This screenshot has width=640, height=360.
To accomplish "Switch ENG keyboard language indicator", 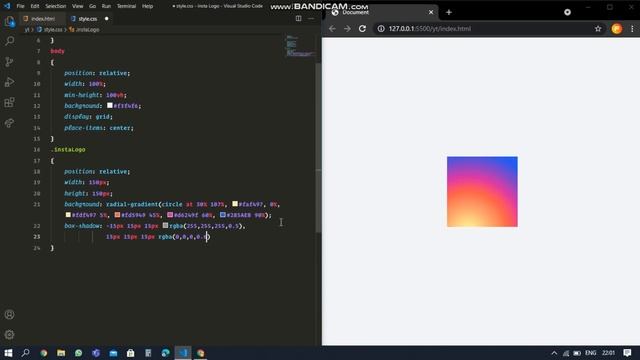I will click(x=591, y=353).
